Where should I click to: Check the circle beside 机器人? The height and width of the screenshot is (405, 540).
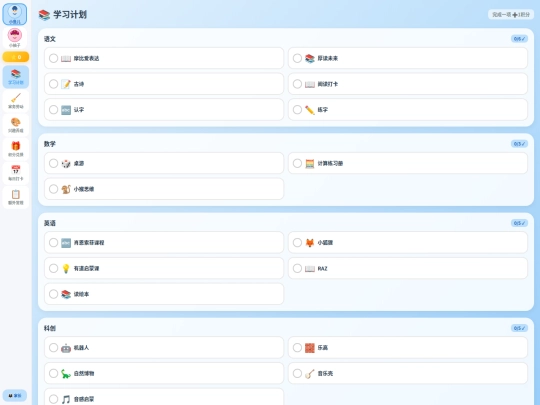tap(53, 347)
